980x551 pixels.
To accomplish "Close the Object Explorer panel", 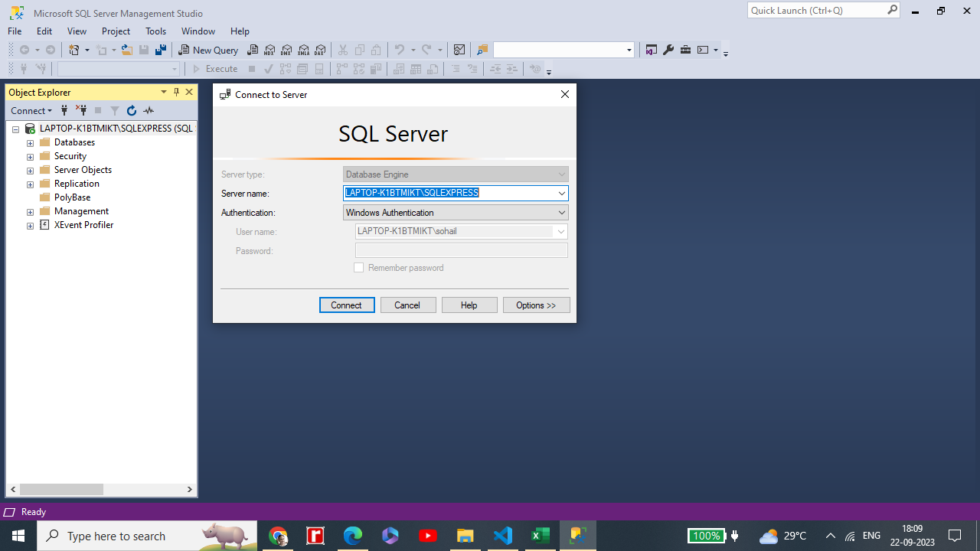I will coord(189,92).
